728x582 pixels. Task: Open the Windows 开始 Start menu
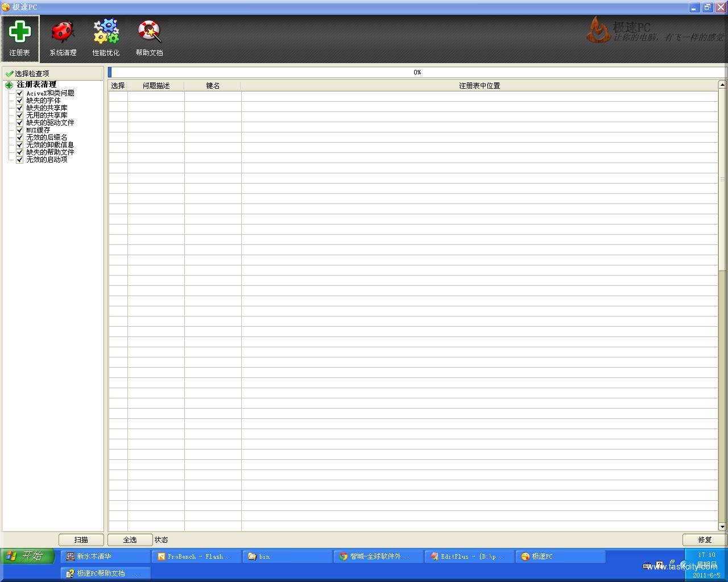coord(27,556)
